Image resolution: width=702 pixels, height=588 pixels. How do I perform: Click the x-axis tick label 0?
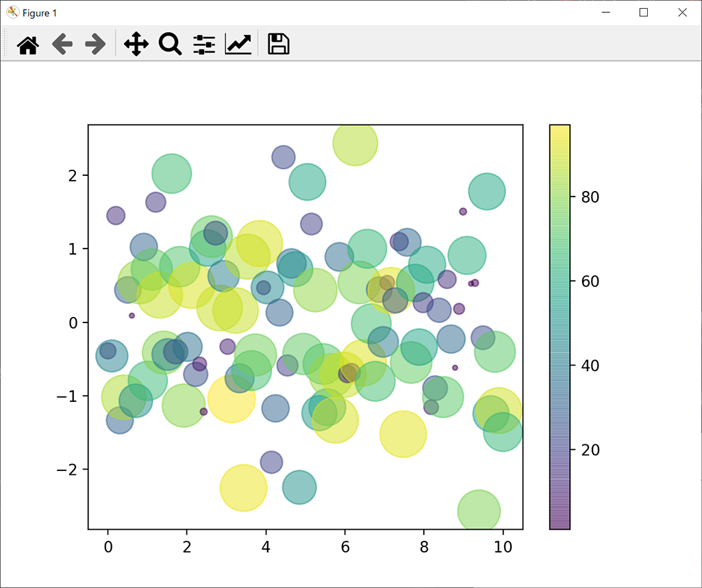(108, 547)
